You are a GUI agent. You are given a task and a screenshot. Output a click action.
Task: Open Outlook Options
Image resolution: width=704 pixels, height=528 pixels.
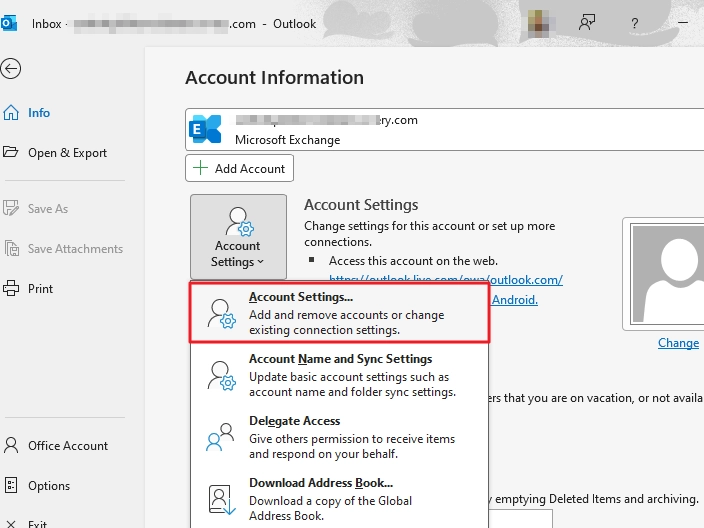pos(49,486)
